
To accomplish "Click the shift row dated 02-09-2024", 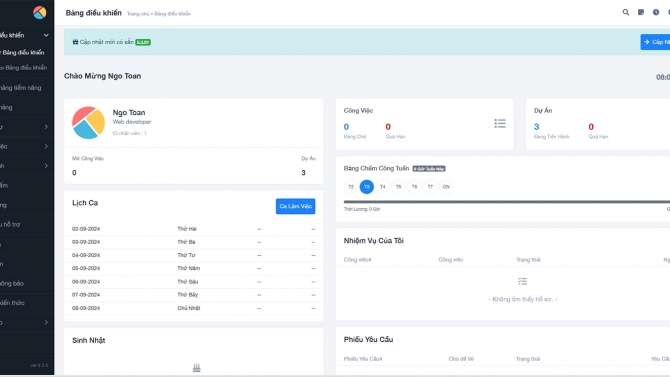I will [194, 229].
